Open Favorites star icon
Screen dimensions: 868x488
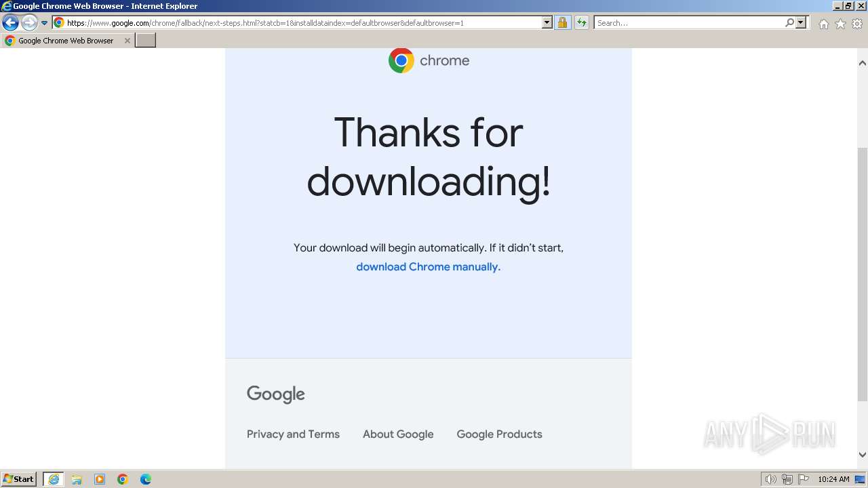point(840,24)
